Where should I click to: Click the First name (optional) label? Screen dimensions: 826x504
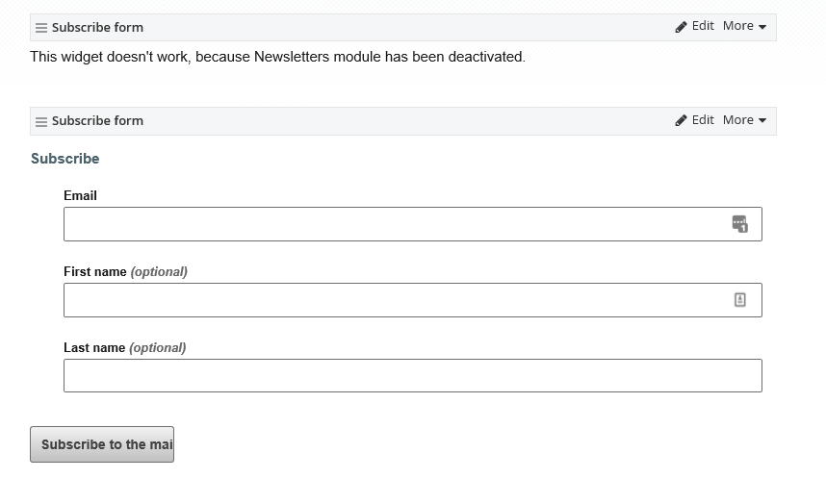click(125, 271)
